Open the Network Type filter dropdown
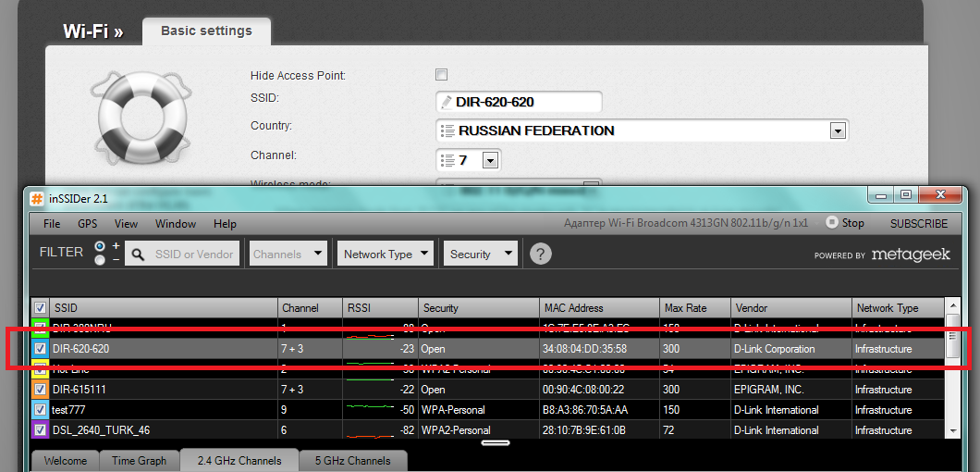 point(386,255)
